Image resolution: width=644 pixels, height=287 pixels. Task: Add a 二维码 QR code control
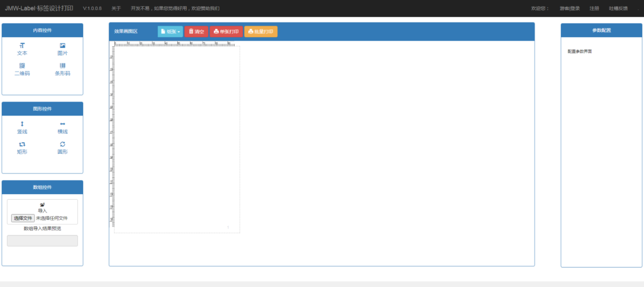point(22,69)
